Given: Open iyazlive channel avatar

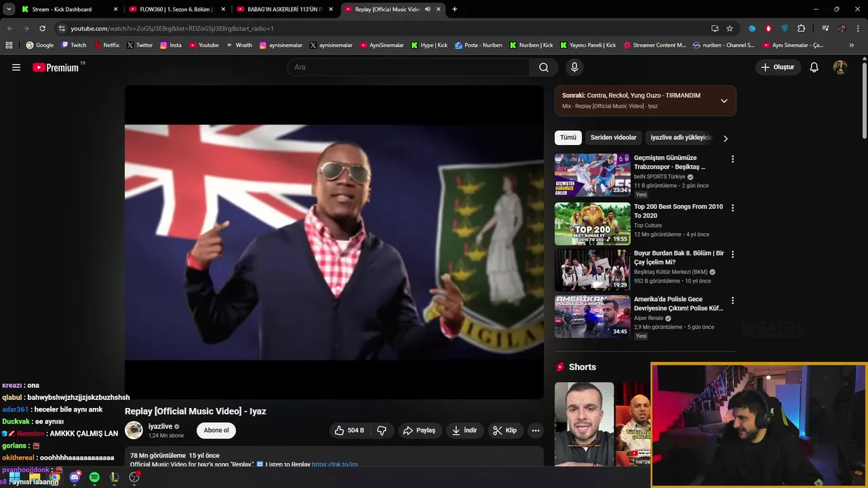Looking at the screenshot, I should [x=134, y=430].
